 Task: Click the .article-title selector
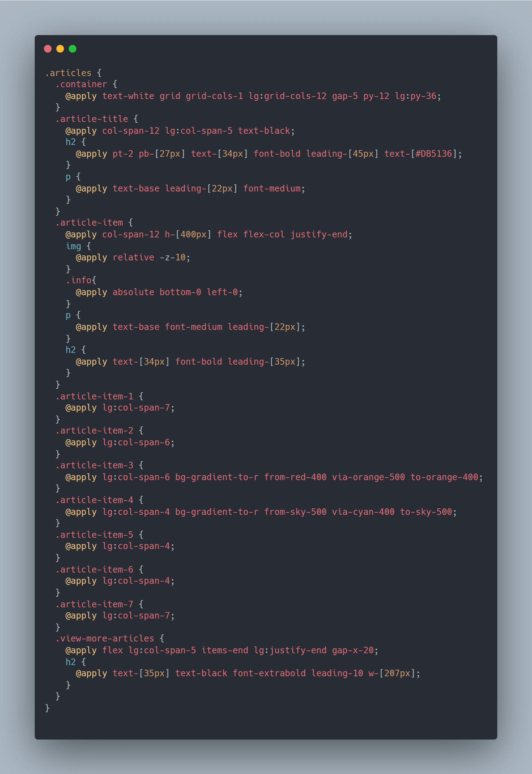click(x=92, y=119)
